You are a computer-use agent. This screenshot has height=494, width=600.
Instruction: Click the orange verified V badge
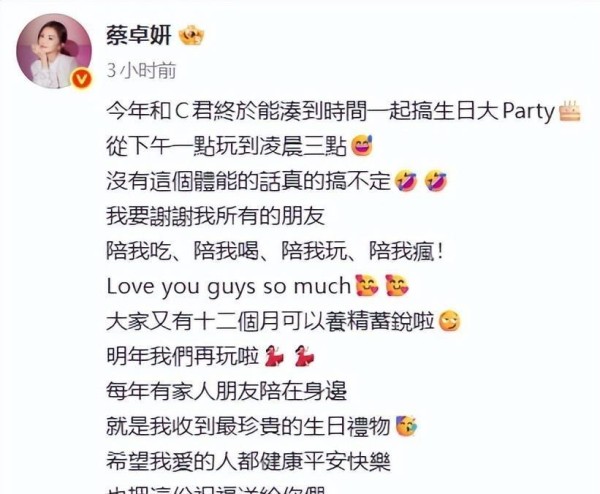pos(82,79)
